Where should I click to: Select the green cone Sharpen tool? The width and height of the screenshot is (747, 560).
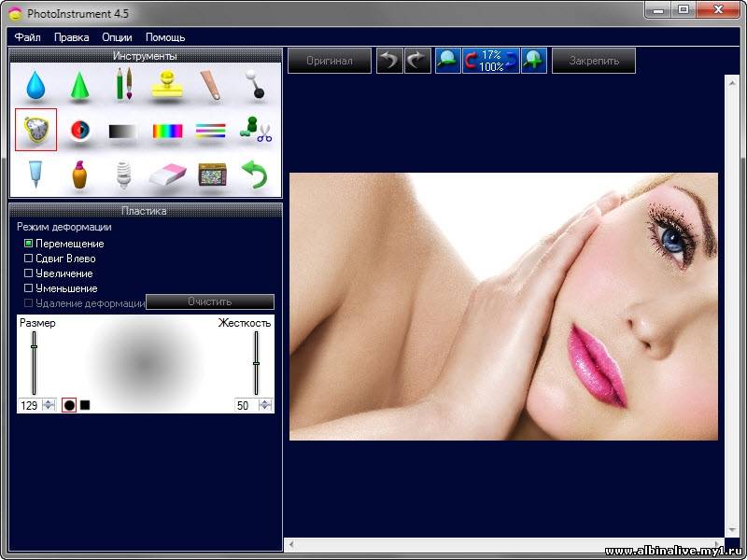tap(79, 85)
